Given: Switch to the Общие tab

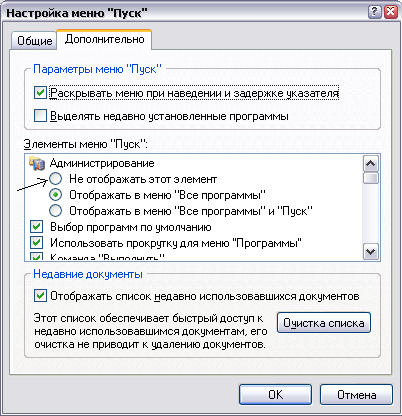Looking at the screenshot, I should pos(34,41).
